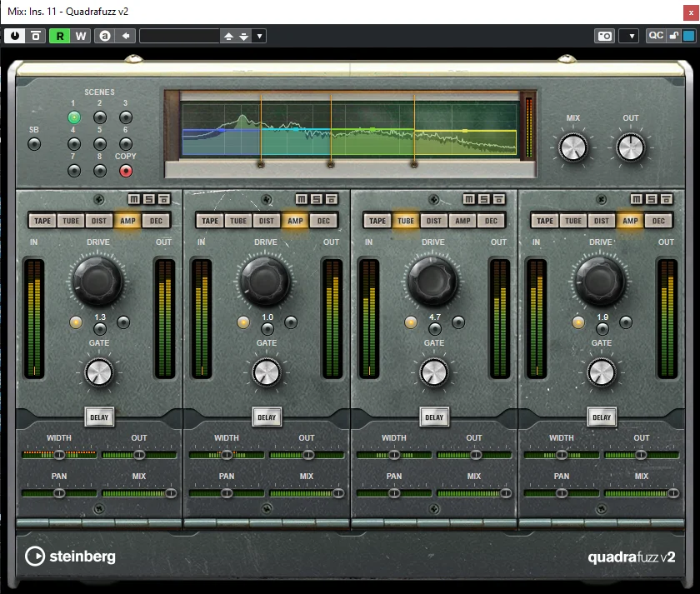Click the master MIX knob
The height and width of the screenshot is (594, 700).
point(573,147)
